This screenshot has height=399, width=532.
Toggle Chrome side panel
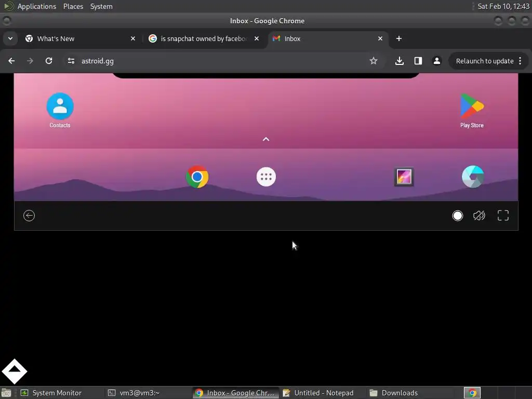coord(418,61)
